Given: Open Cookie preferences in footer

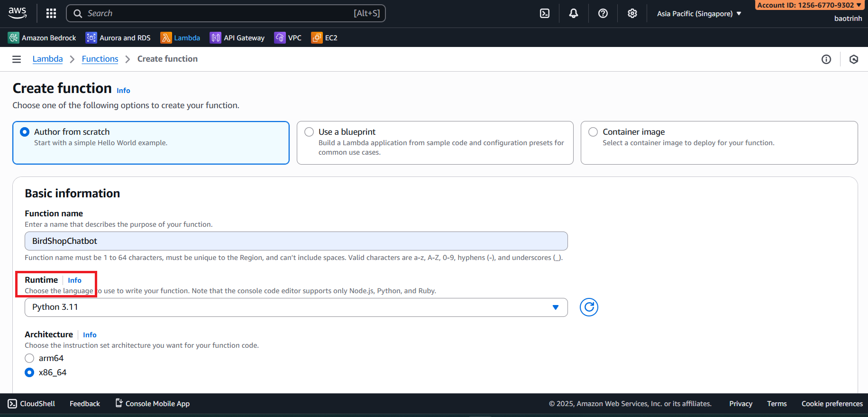Looking at the screenshot, I should (x=832, y=404).
